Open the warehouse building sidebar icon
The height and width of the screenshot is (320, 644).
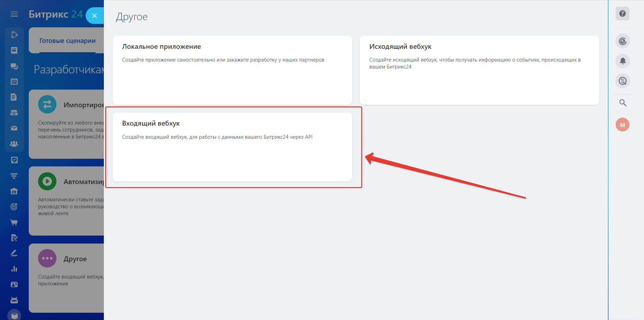point(14,191)
